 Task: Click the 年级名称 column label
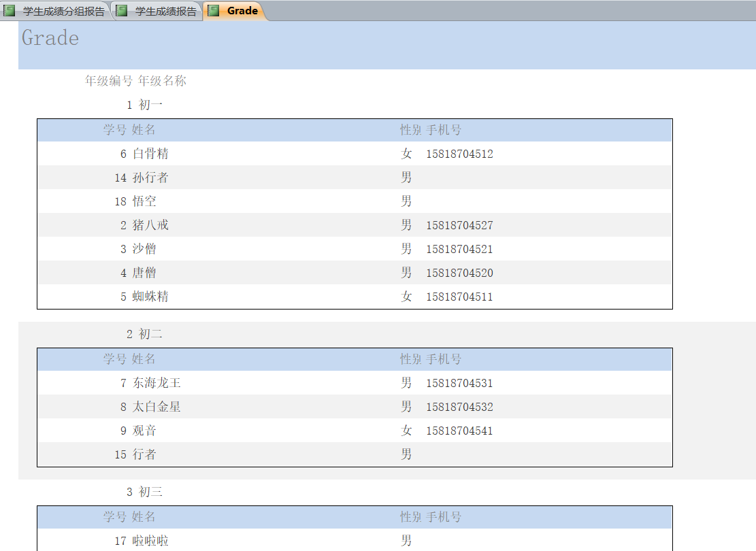(162, 81)
